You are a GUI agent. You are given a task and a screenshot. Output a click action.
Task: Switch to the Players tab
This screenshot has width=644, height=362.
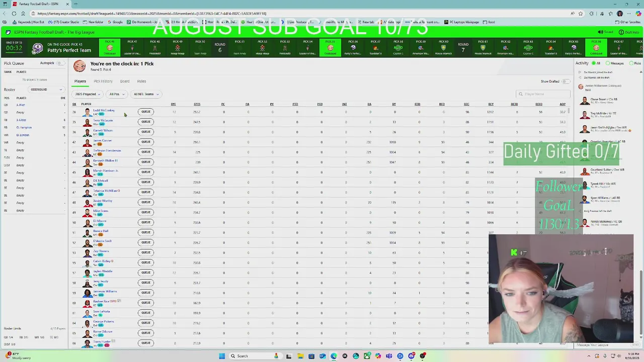[80, 81]
